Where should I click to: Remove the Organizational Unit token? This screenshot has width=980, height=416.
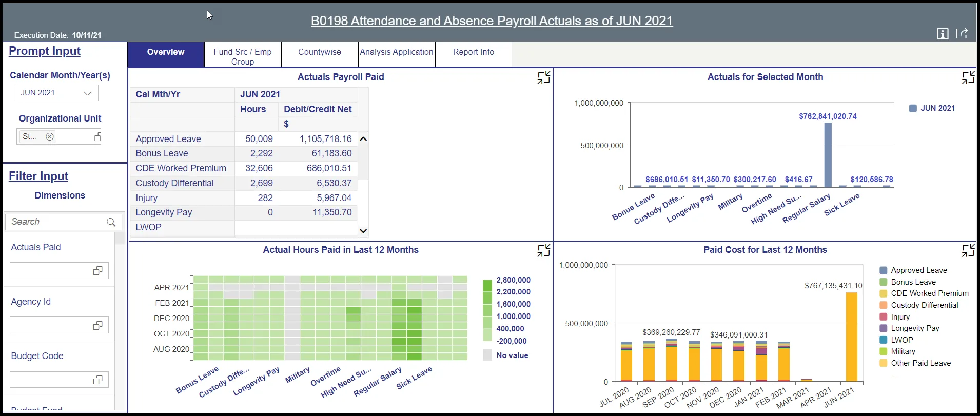(x=50, y=137)
